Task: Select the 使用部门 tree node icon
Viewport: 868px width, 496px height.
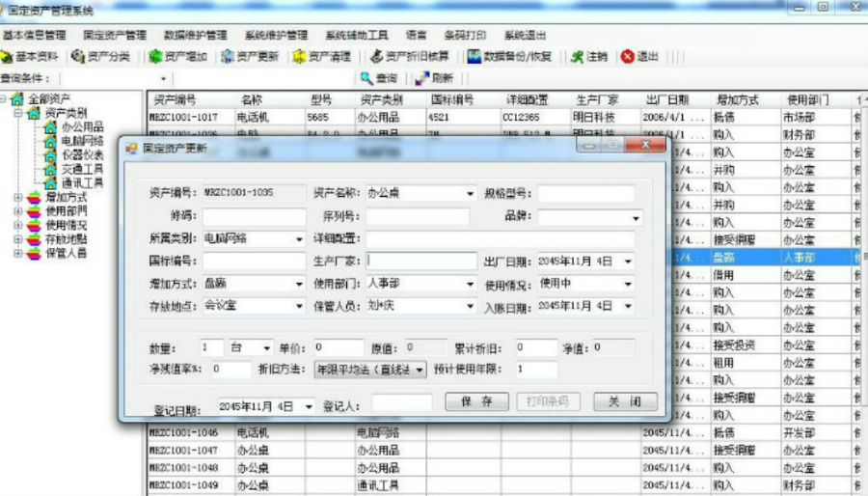Action: pos(34,211)
